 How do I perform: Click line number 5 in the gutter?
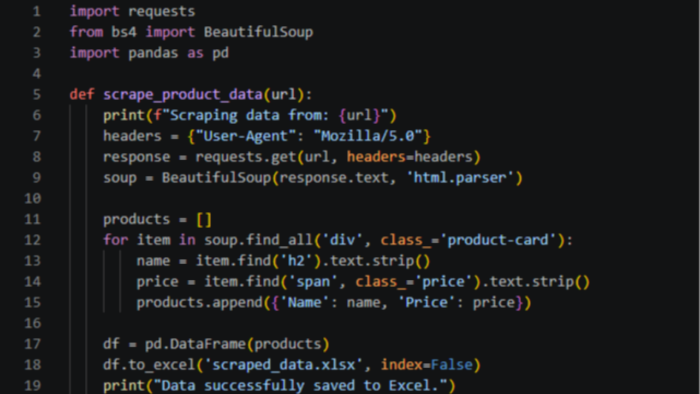pos(37,94)
